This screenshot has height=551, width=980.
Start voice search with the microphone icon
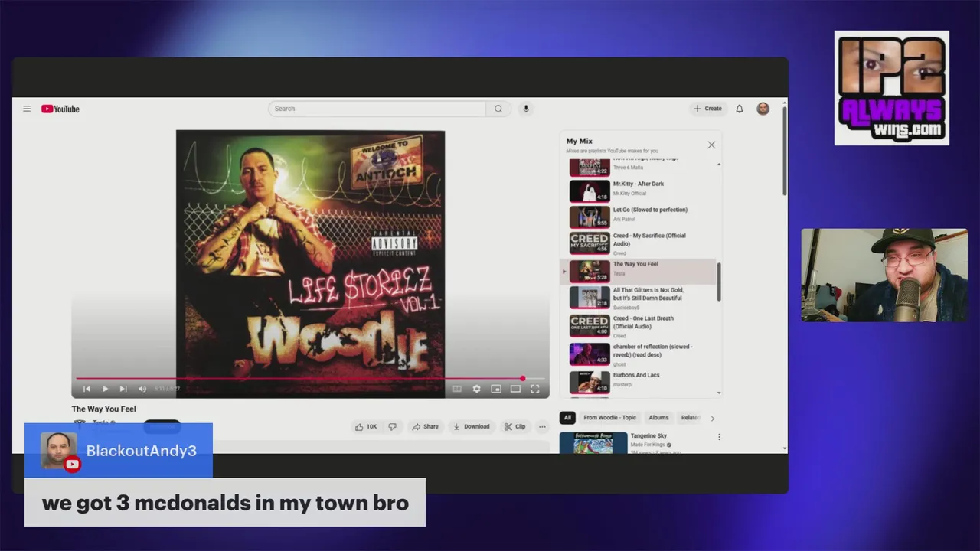click(525, 109)
